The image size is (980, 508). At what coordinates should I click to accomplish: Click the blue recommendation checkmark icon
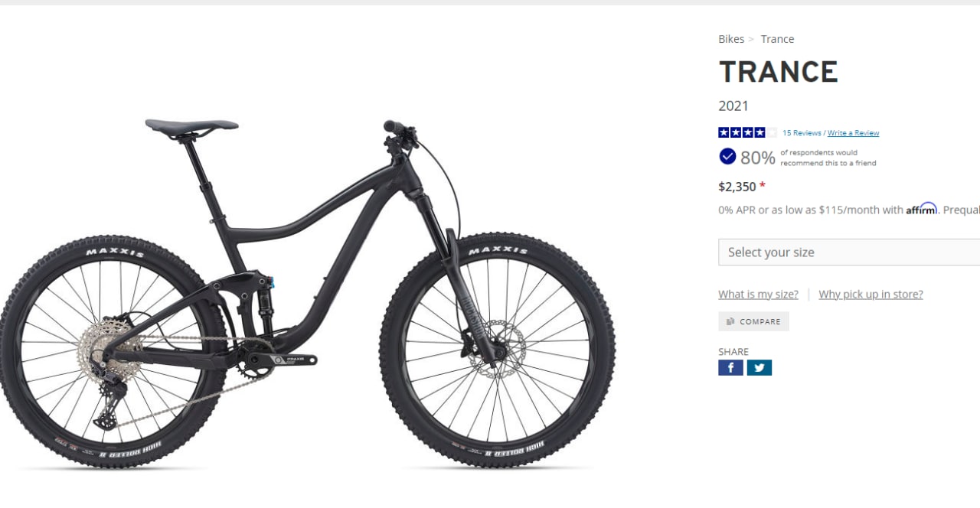coord(727,157)
